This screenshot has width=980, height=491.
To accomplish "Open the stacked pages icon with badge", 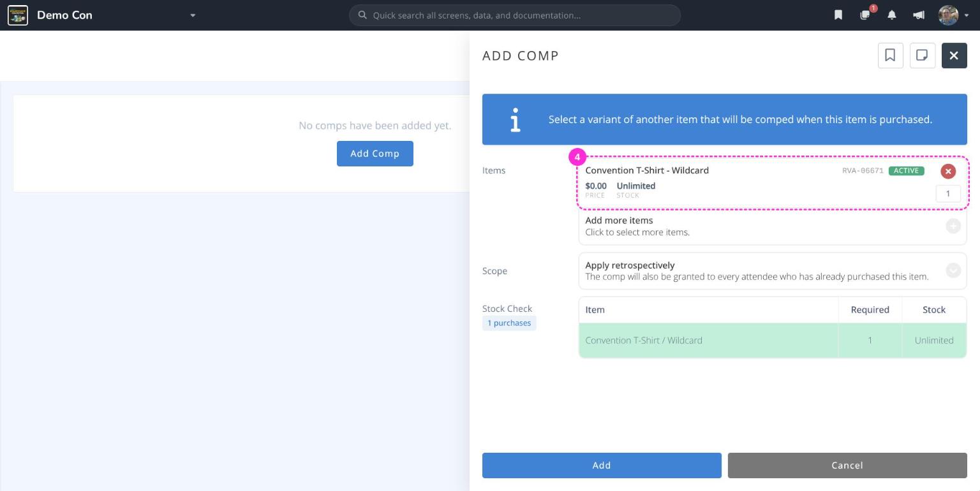I will tap(865, 15).
